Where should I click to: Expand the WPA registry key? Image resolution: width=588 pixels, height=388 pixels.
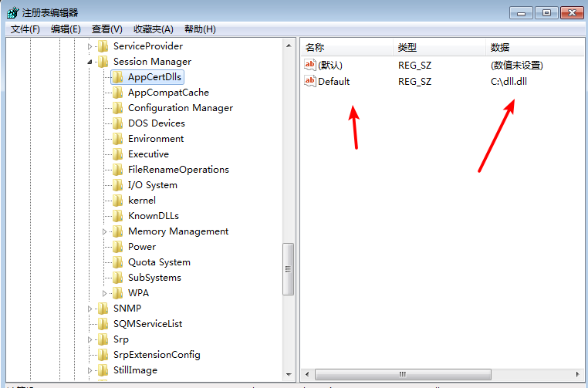click(105, 293)
